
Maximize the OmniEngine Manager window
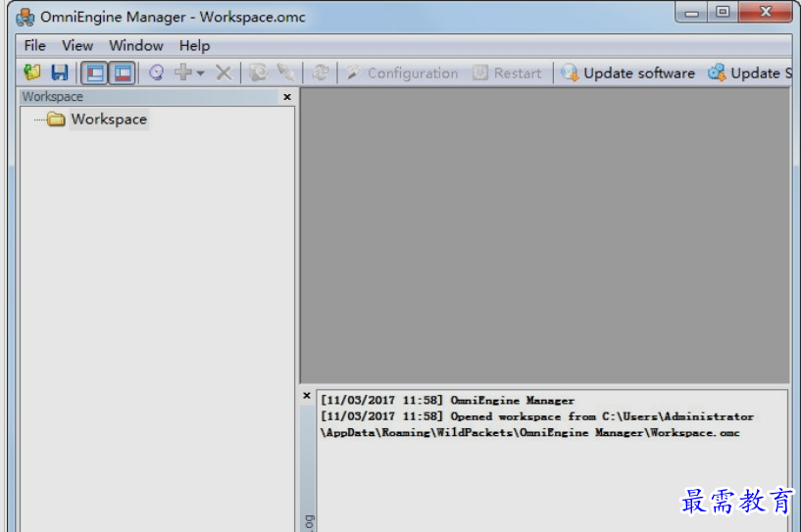point(723,12)
